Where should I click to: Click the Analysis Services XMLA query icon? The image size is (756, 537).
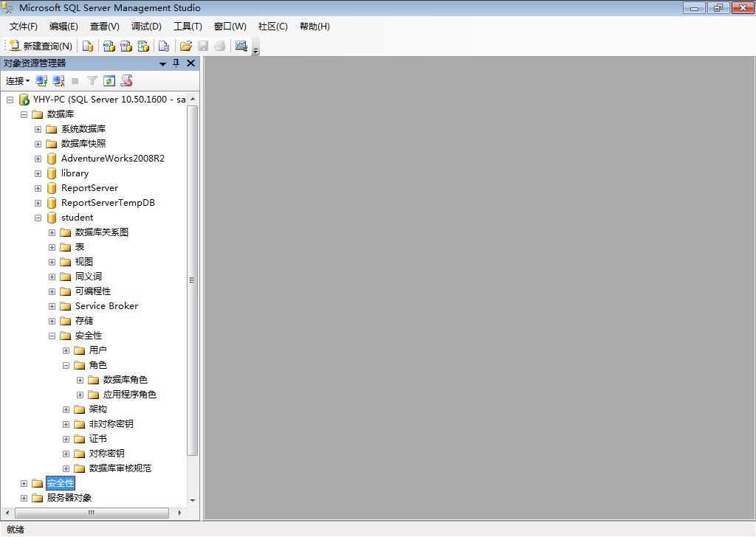143,46
